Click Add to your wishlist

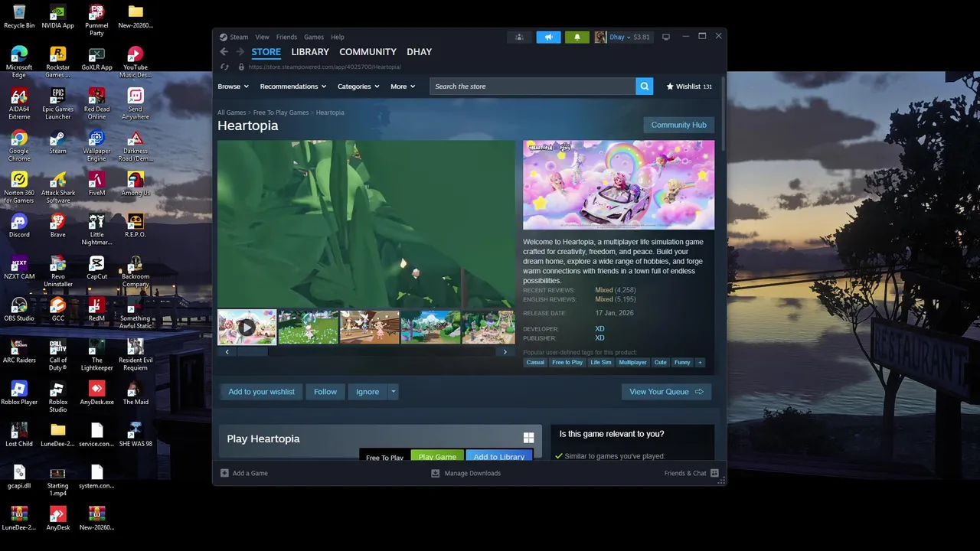(x=261, y=392)
